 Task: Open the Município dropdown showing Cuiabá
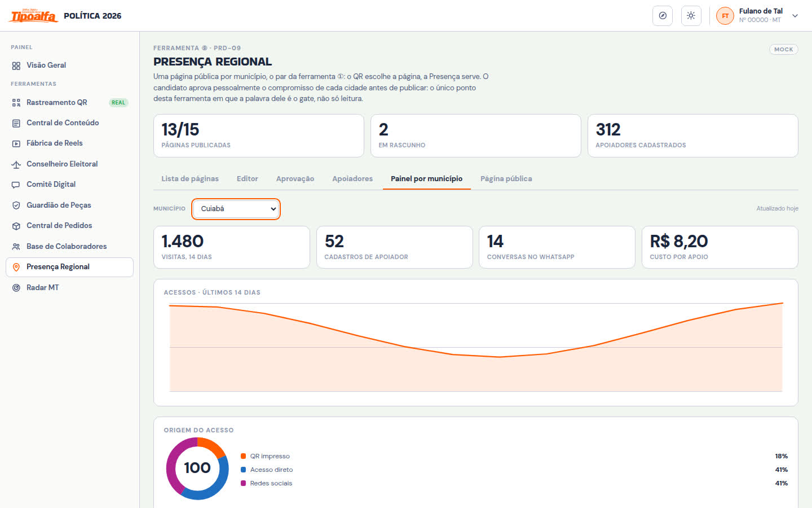236,209
